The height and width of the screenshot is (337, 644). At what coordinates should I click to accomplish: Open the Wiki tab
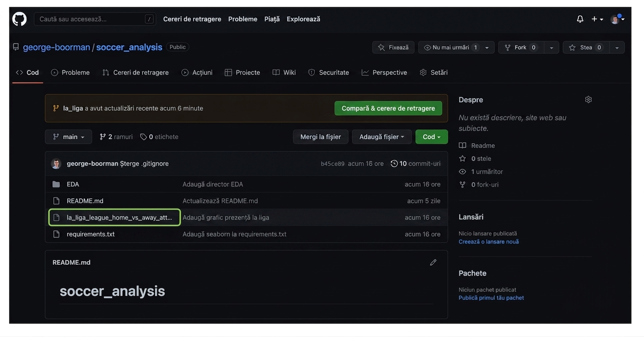(284, 72)
